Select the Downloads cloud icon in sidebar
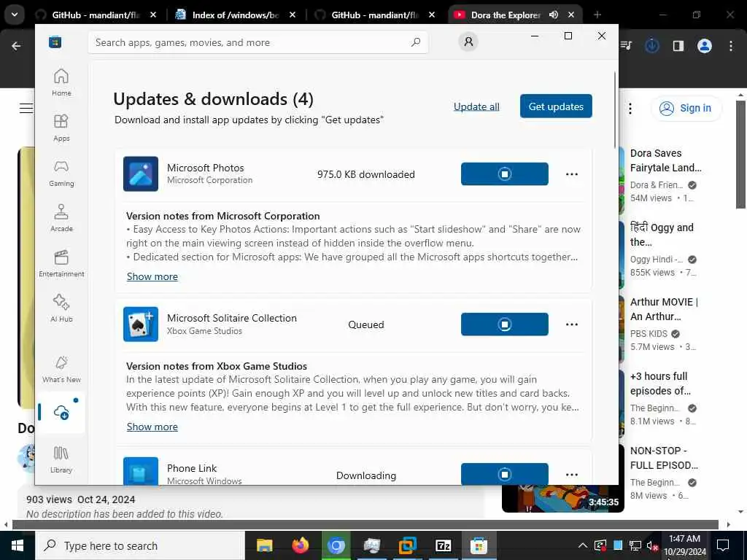The image size is (747, 560). tap(61, 413)
